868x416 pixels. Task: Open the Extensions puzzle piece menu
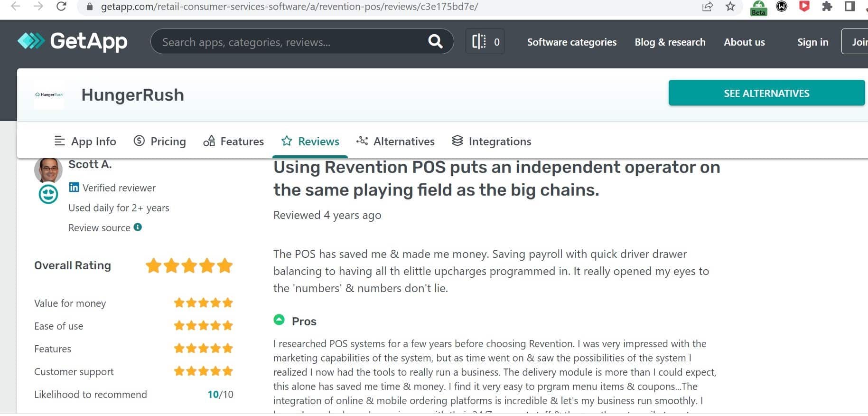(x=827, y=6)
